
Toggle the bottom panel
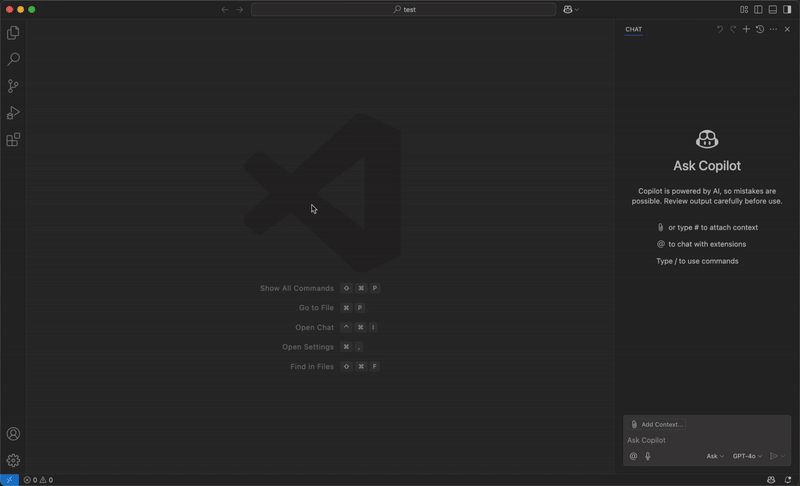[x=772, y=9]
